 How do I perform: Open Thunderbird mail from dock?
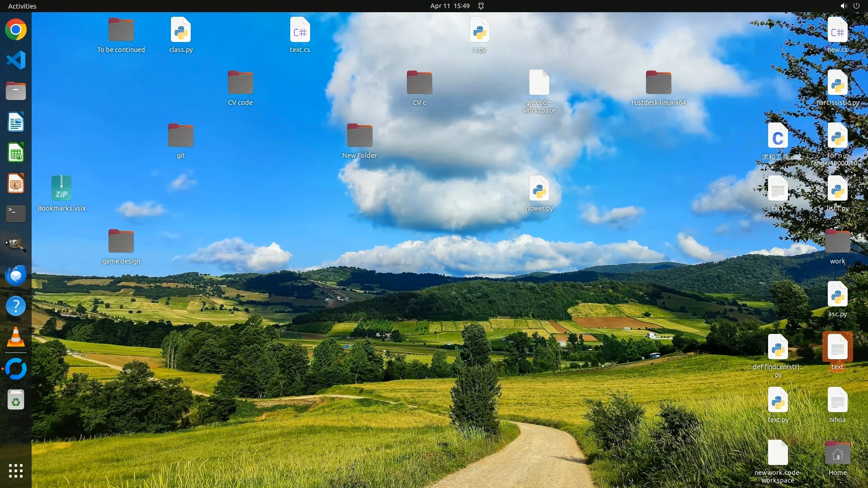[x=16, y=275]
